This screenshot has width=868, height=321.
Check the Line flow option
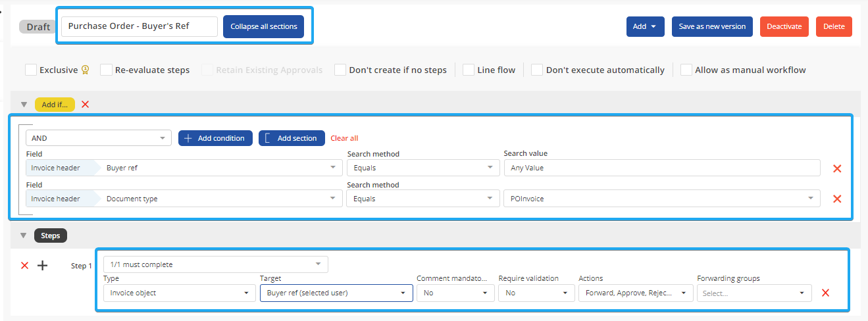point(469,70)
